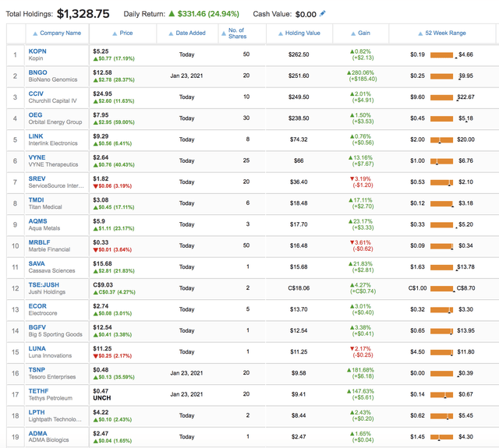Viewport: 499px width, 448px height.
Task: Click TETHF's 52 week range bar
Action: point(441,395)
